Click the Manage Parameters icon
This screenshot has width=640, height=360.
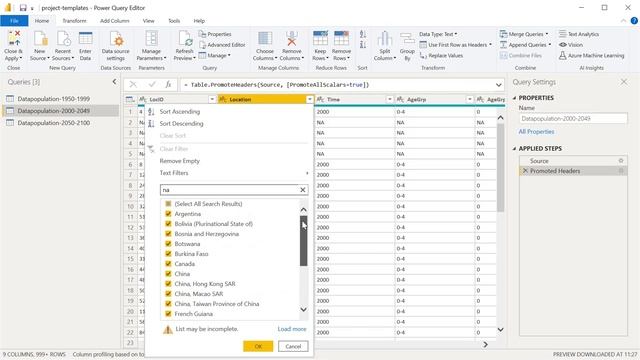(151, 39)
